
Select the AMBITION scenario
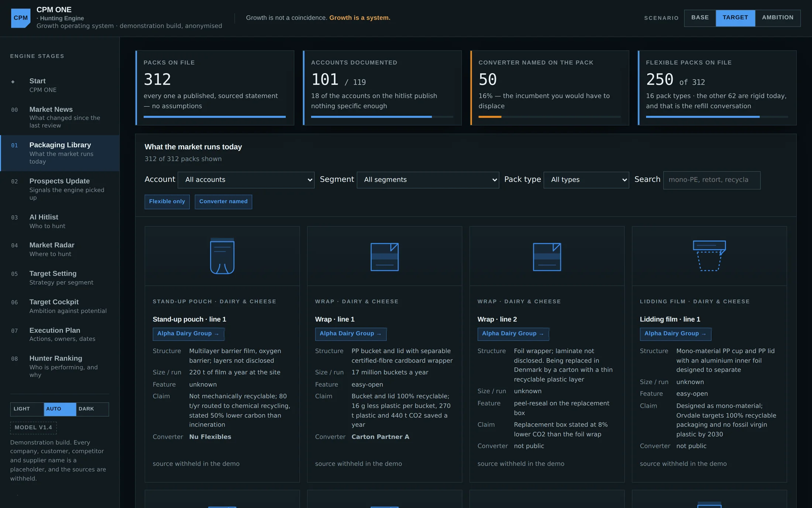pyautogui.click(x=778, y=18)
